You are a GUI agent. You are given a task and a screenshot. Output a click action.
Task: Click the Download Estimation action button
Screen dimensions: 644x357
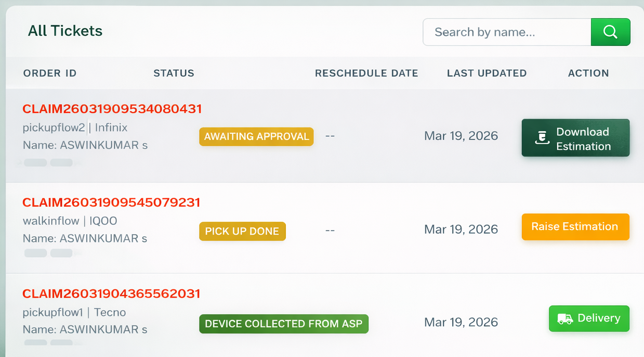click(575, 137)
